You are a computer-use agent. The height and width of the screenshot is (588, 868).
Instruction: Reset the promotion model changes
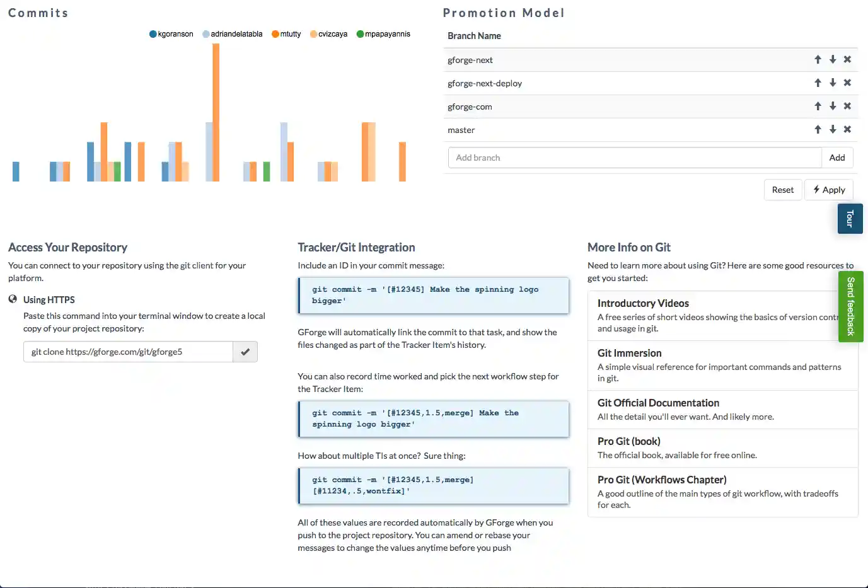point(783,190)
